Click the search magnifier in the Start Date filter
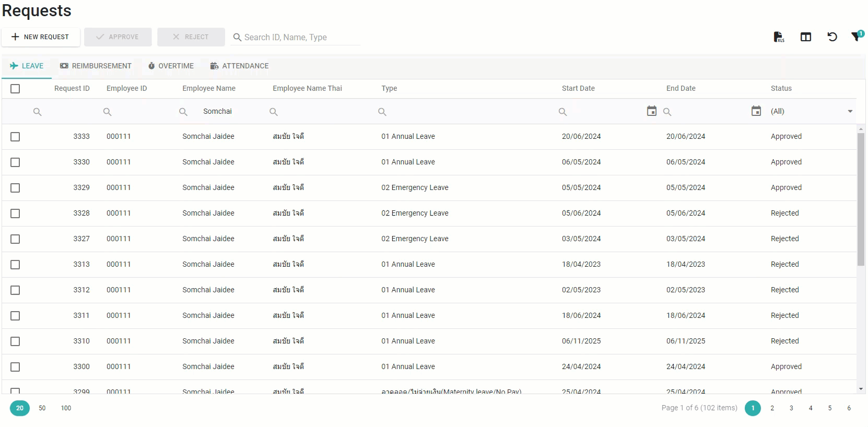 point(563,112)
